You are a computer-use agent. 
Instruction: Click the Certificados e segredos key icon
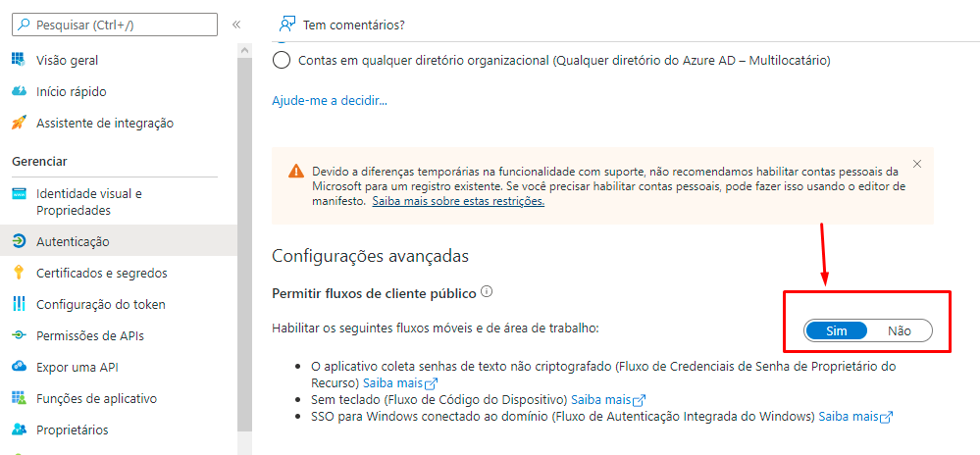(x=19, y=273)
